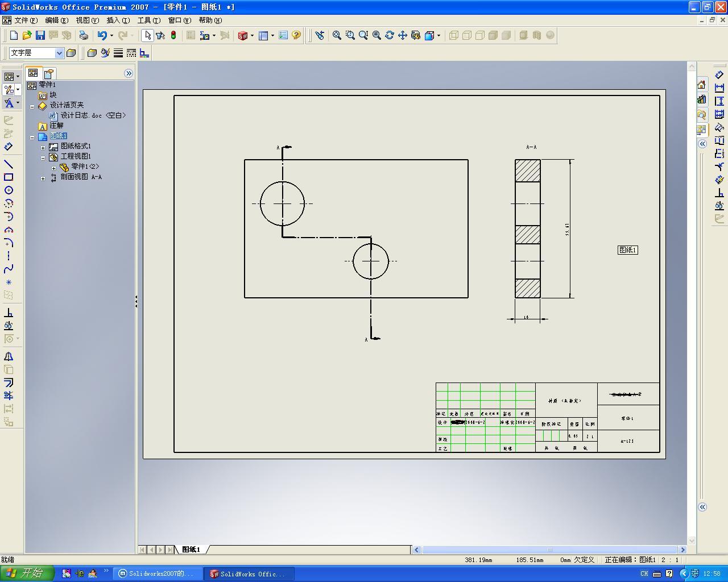Open the Layer Properties icon beside the layer box
728x582 pixels.
point(71,53)
